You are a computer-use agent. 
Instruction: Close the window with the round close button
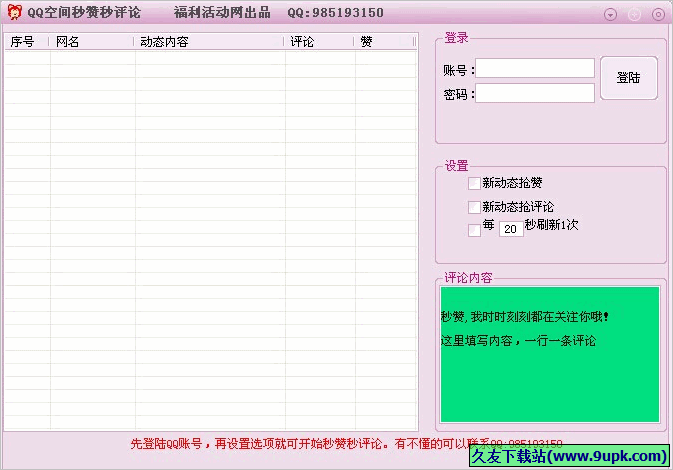pyautogui.click(x=658, y=15)
